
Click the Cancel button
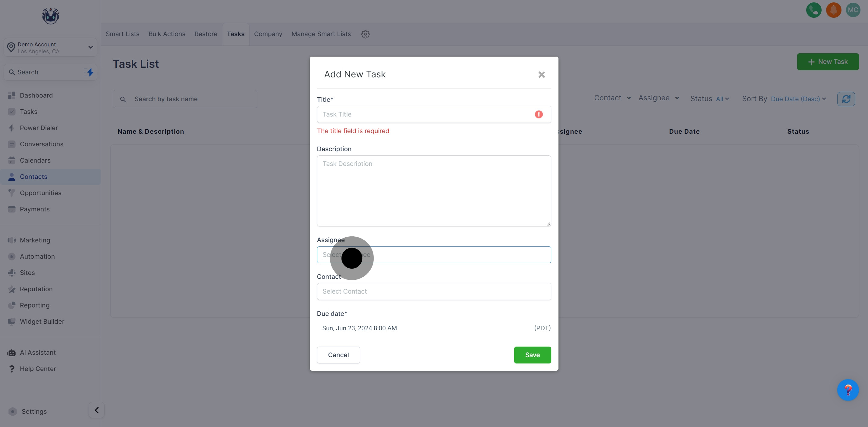pyautogui.click(x=338, y=355)
